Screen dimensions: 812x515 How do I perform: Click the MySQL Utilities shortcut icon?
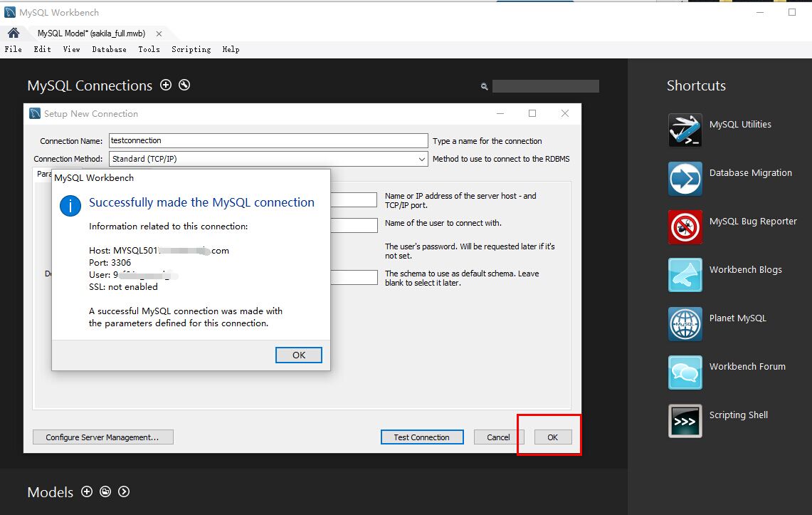685,130
